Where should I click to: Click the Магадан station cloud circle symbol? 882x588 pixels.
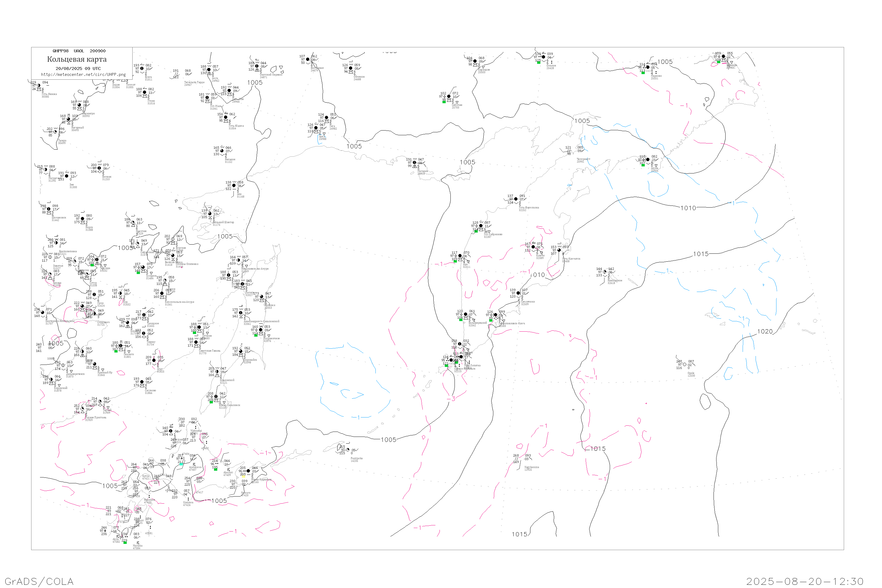pos(414,163)
